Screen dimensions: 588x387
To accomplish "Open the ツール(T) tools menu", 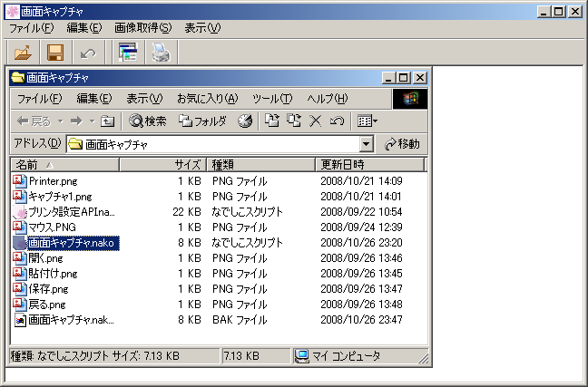I will [272, 99].
